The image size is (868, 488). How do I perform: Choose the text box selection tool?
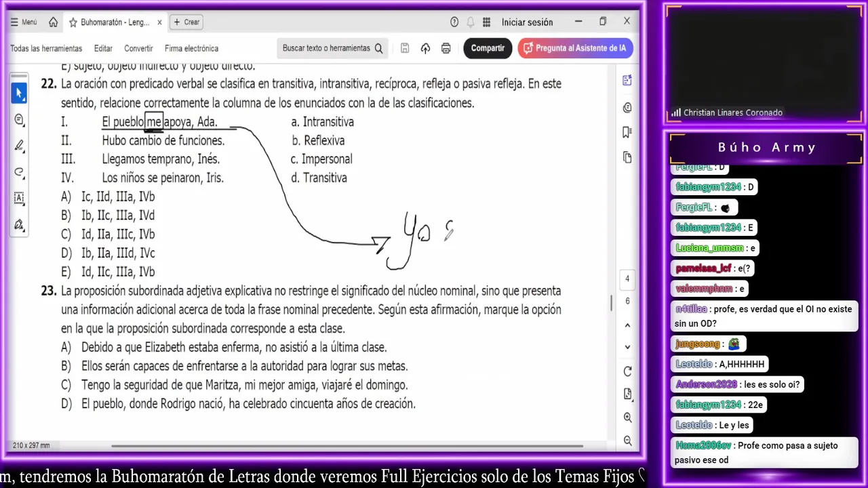(19, 199)
